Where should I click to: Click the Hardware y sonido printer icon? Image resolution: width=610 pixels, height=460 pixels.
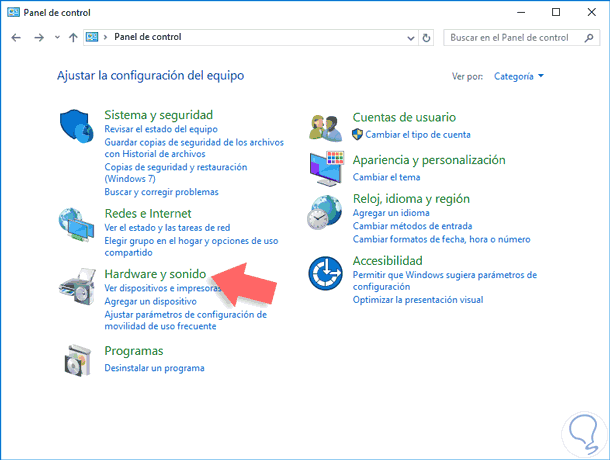tap(77, 287)
